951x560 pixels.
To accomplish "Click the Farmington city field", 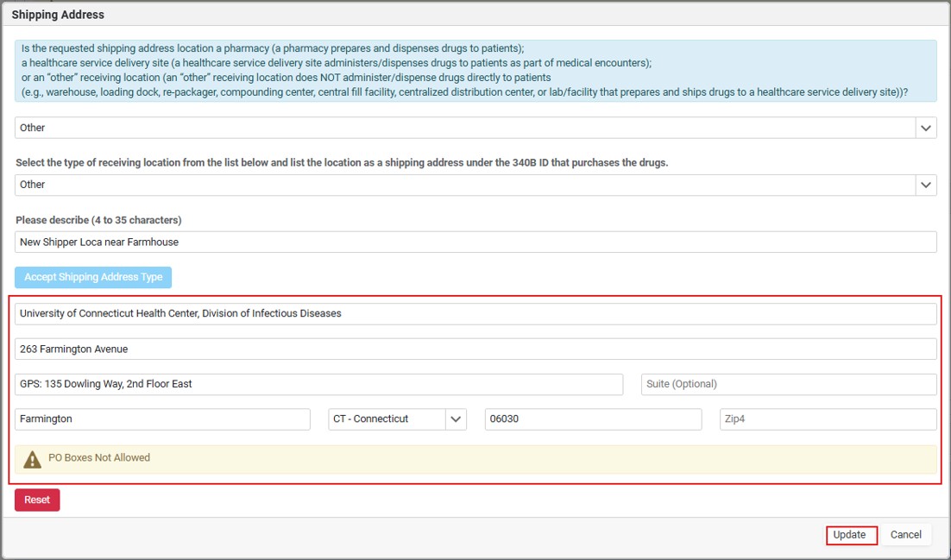I will (x=162, y=419).
